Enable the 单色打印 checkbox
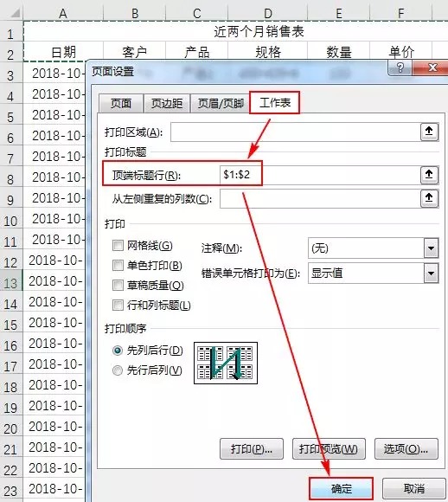 pos(118,266)
